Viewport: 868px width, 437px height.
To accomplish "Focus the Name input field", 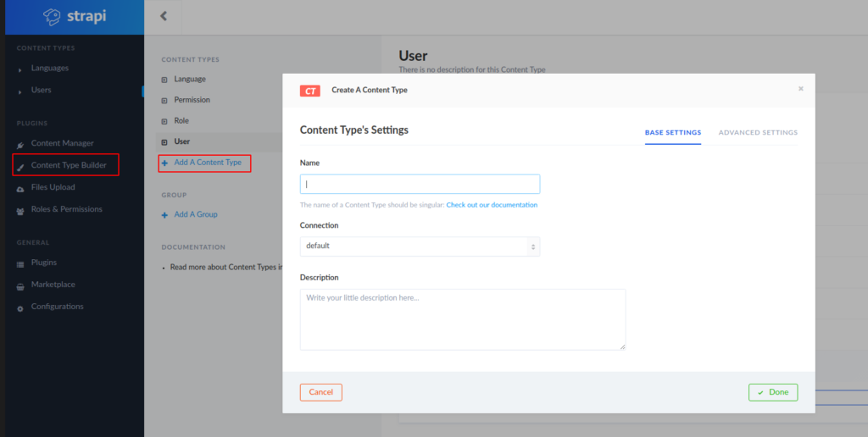I will click(420, 185).
